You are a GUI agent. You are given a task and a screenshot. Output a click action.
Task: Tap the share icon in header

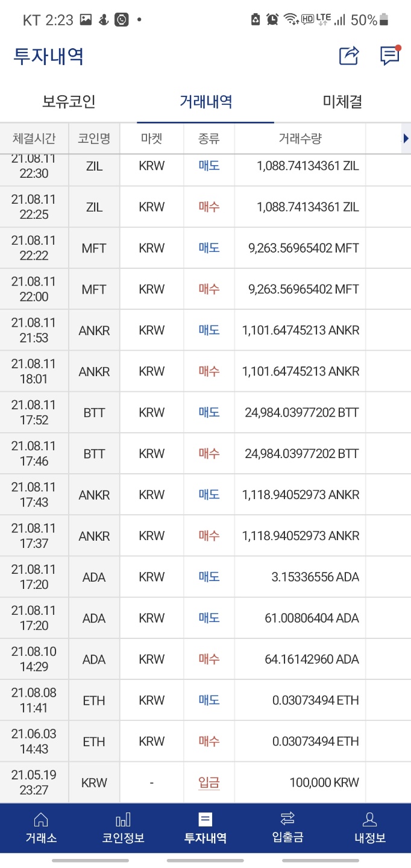coord(349,56)
